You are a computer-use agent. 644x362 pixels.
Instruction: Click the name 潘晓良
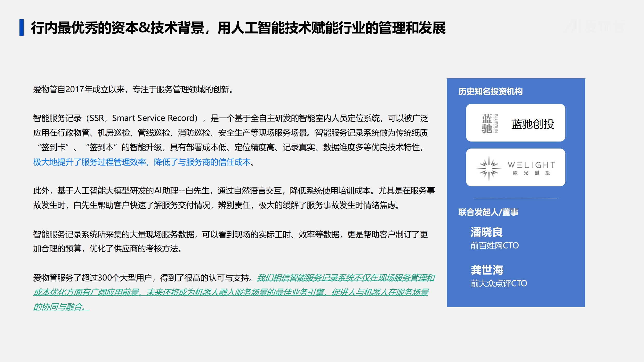pyautogui.click(x=487, y=232)
